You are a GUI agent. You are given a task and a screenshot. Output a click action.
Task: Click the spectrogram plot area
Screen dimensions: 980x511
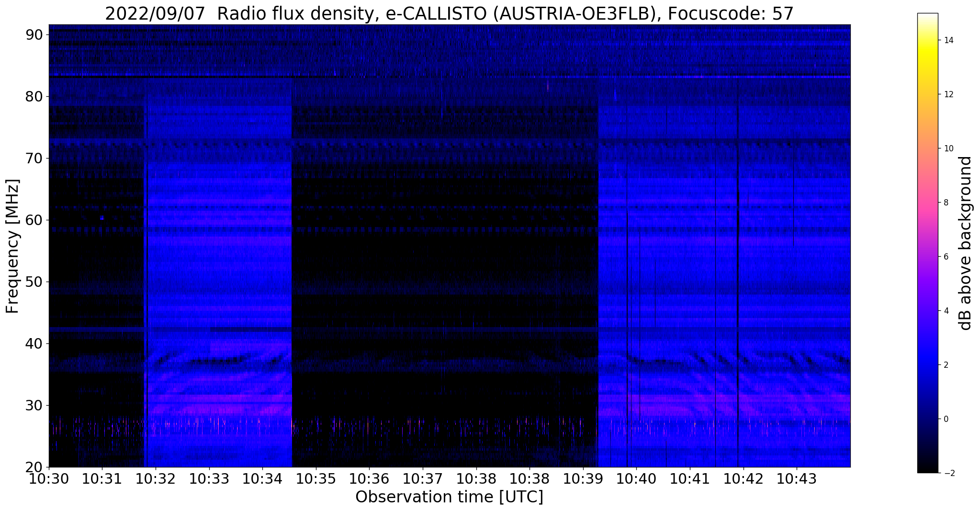tap(450, 246)
